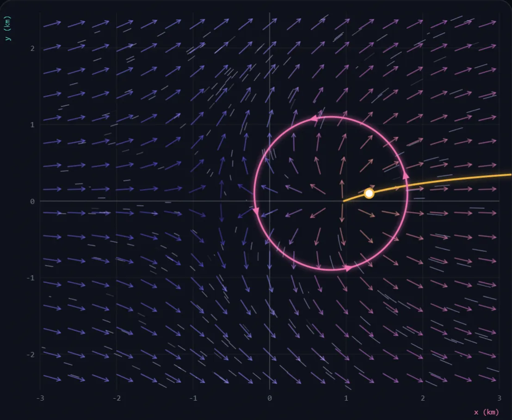Click the arrowhead at the top of the pink circle
Image resolution: width=512 pixels, height=420 pixels.
pos(314,118)
